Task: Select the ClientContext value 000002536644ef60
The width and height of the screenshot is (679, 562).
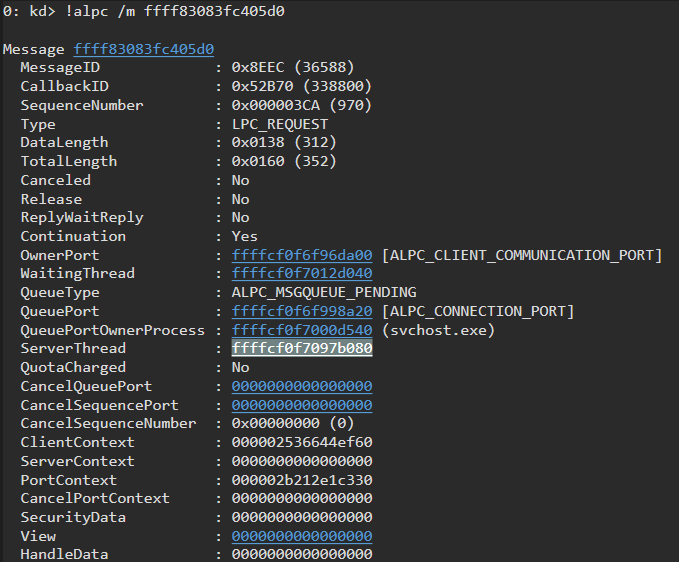Action: pyautogui.click(x=302, y=442)
